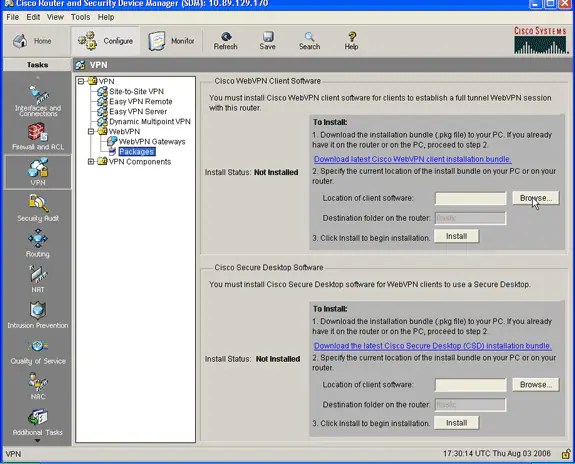Open the Help menu
This screenshot has height=464, width=575.
click(106, 17)
